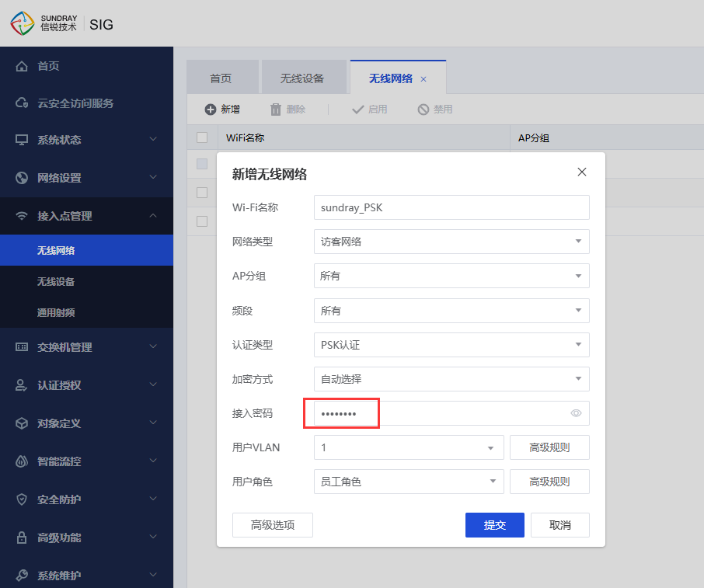Open the 用户角色 dropdown
The width and height of the screenshot is (704, 588).
[x=409, y=482]
